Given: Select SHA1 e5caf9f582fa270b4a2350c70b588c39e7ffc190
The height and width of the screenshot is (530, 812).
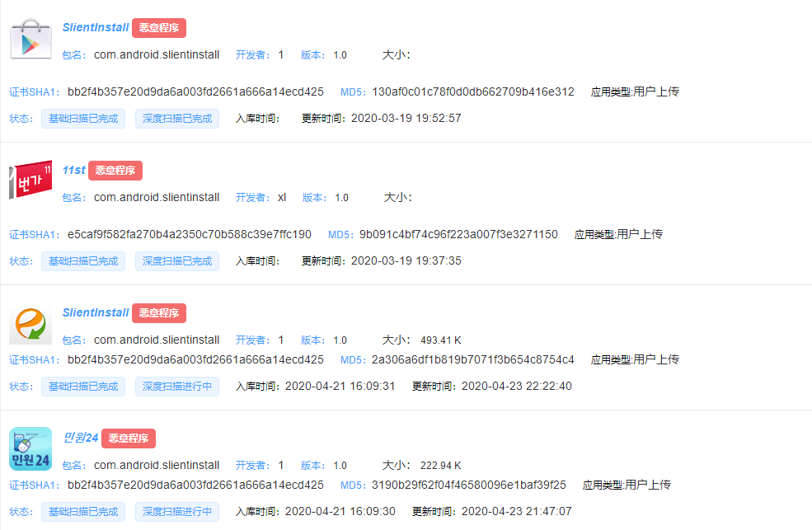Looking at the screenshot, I should click(x=190, y=234).
